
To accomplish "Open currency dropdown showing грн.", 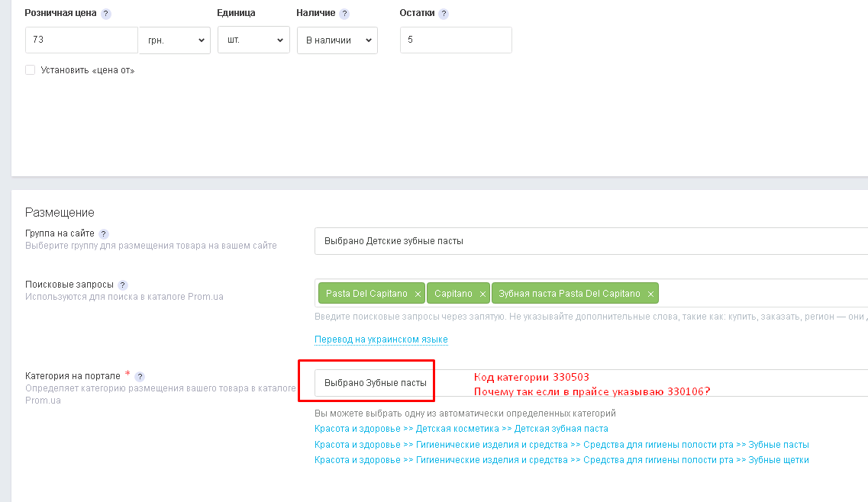I will tap(174, 40).
